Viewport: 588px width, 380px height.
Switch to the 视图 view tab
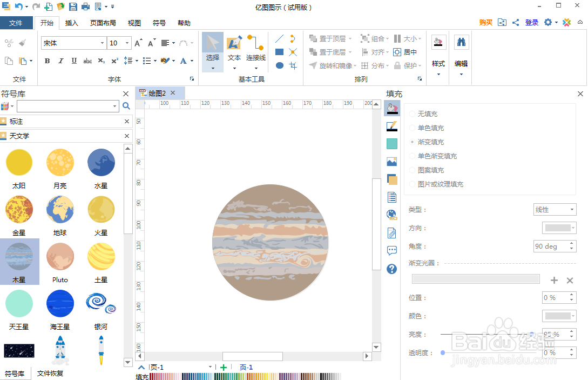pyautogui.click(x=134, y=23)
